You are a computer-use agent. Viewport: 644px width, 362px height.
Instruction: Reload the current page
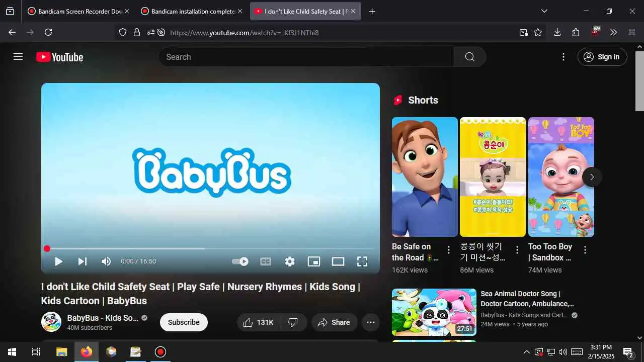click(48, 32)
